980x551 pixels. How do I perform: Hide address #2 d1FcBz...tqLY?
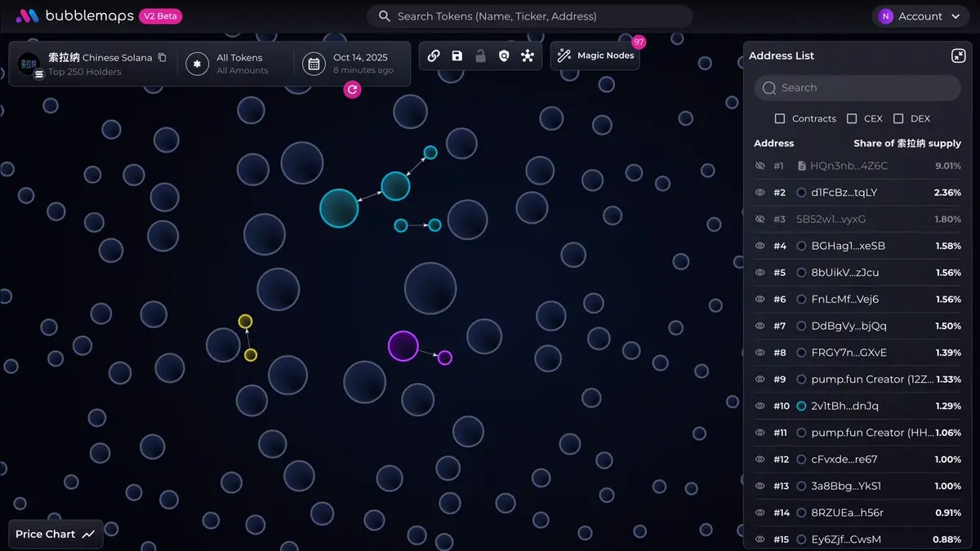[x=759, y=193]
